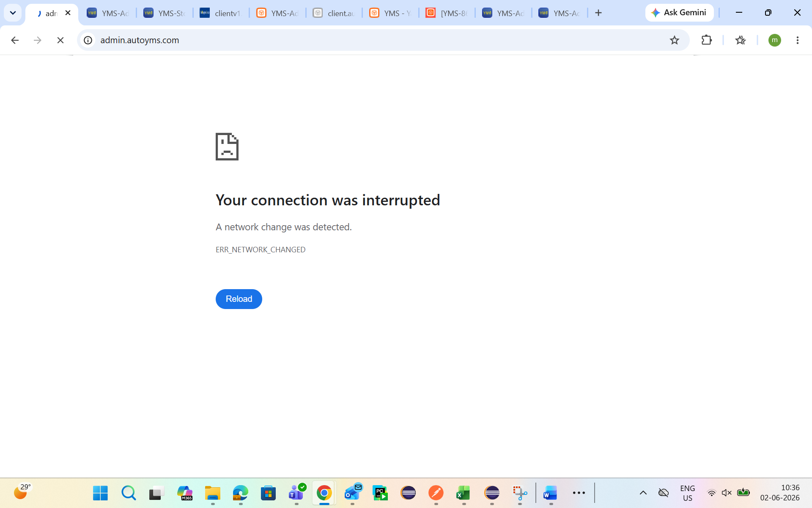Open Ask Gemini

coord(679,13)
